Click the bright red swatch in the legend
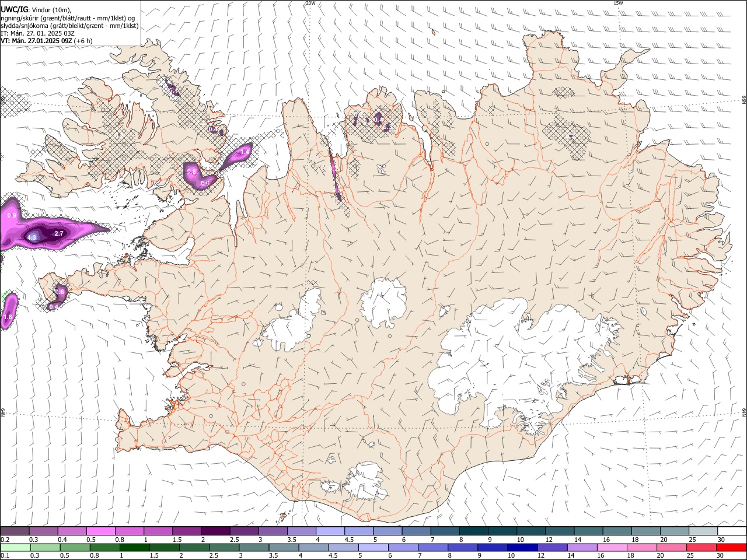Image resolution: width=747 pixels, height=560 pixels. click(732, 547)
